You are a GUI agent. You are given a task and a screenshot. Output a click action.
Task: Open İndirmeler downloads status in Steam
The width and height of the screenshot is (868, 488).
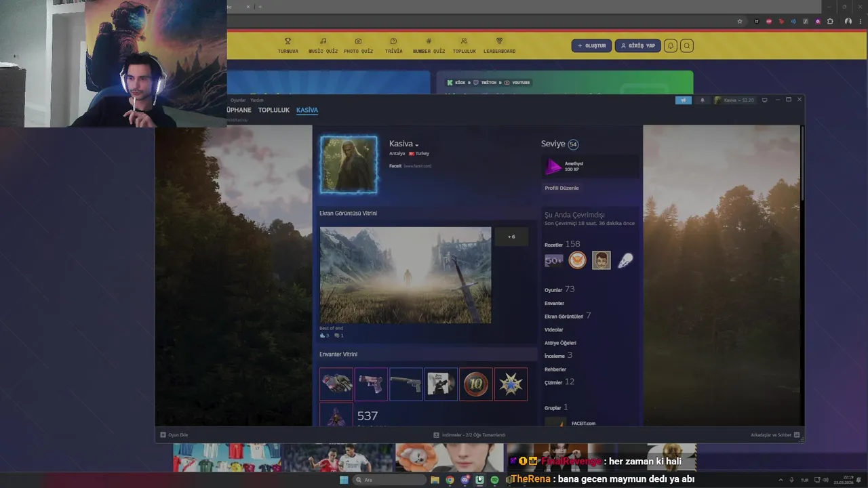(469, 435)
